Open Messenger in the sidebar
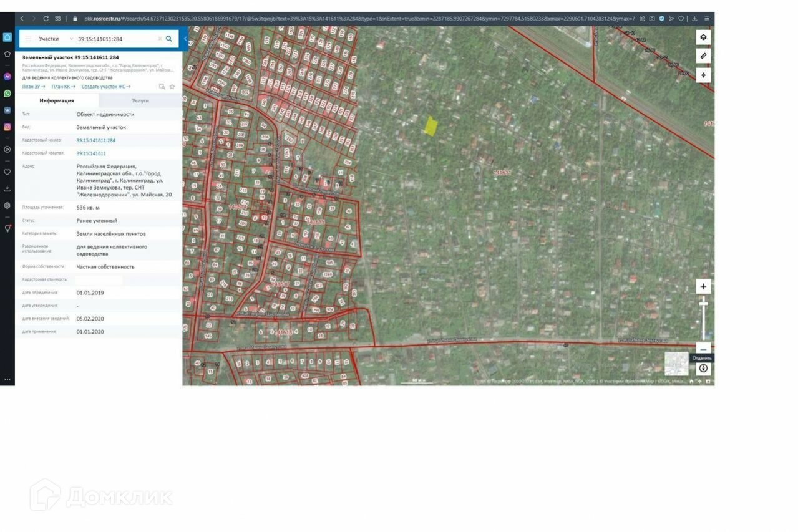This screenshot has width=798, height=532. [x=7, y=77]
